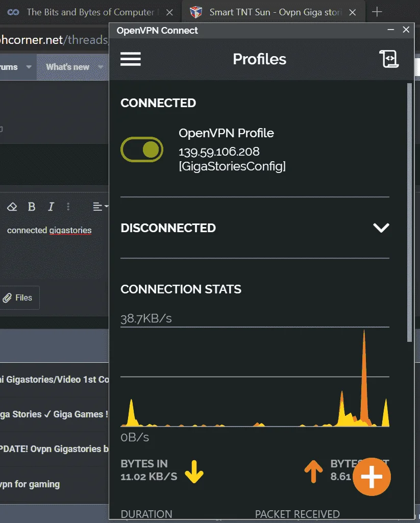This screenshot has height=523, width=420.
Task: Open the What's new forum menu
Action: click(68, 67)
